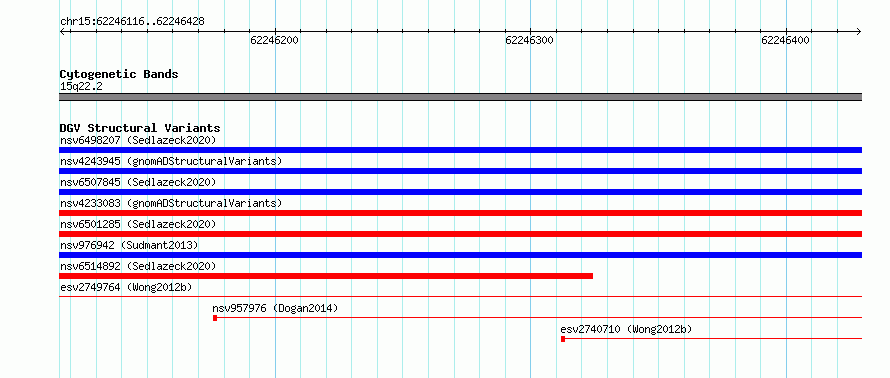Click the 15q22.2 band label

point(81,87)
